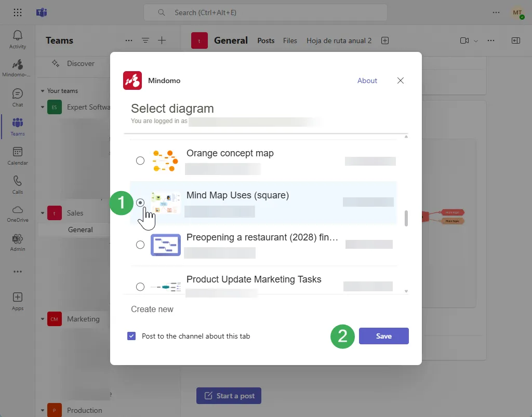Close the Mindomo dialog
Screen dimensions: 532x417
[401, 80]
